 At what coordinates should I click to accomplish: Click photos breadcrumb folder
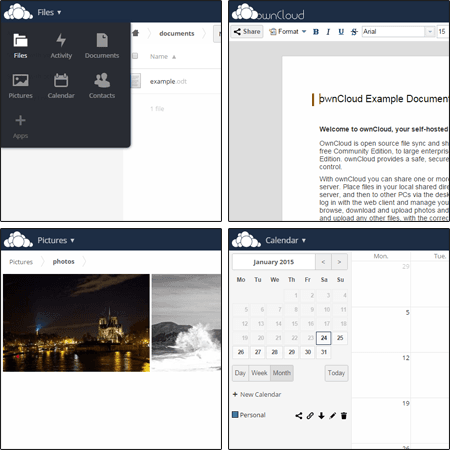coord(63,262)
